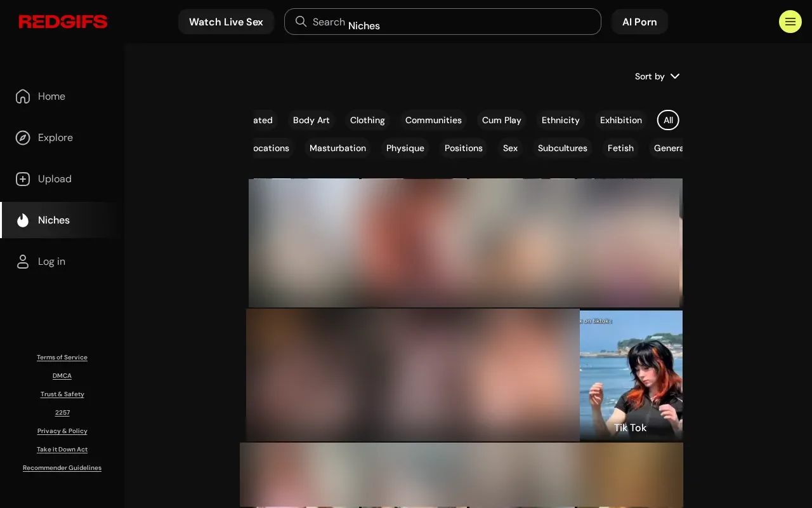Click the Explore compass icon

[23, 138]
